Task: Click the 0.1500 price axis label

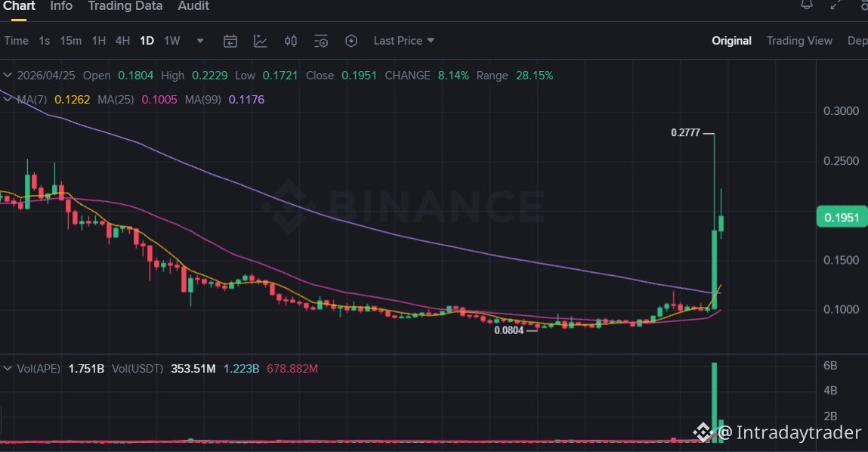Action: (841, 260)
